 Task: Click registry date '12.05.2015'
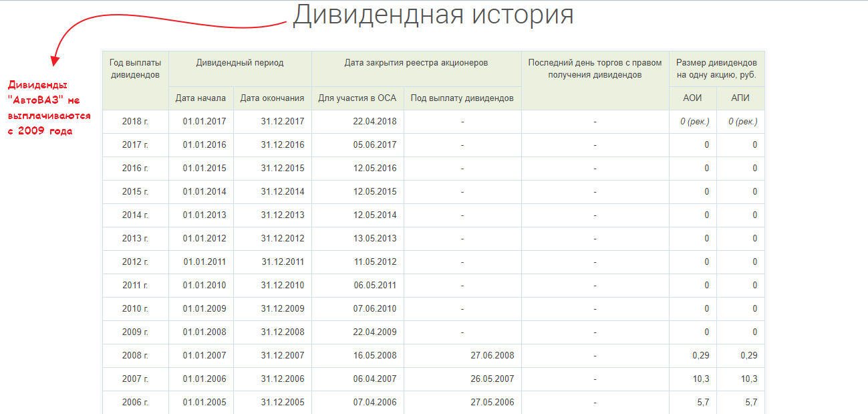tap(375, 192)
